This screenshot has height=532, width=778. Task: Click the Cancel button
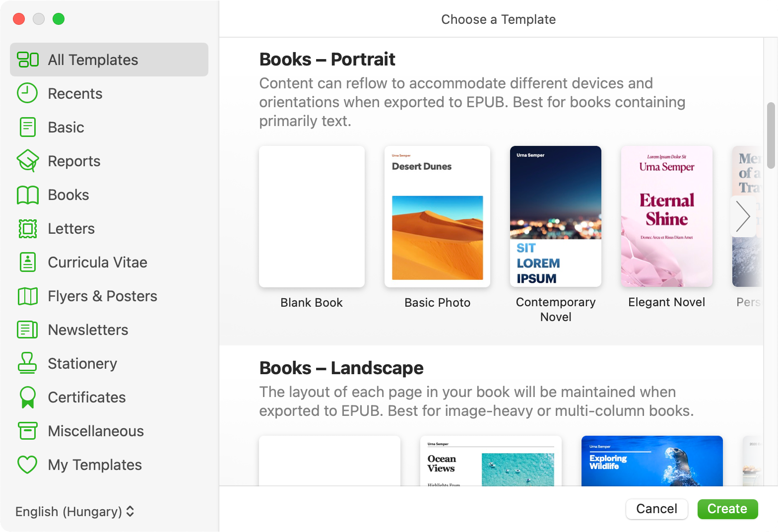(x=657, y=509)
